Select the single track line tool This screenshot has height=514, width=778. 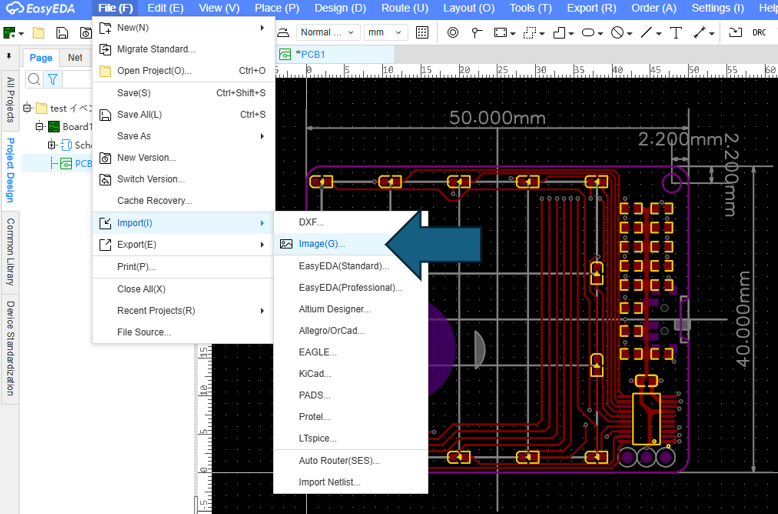pos(646,33)
